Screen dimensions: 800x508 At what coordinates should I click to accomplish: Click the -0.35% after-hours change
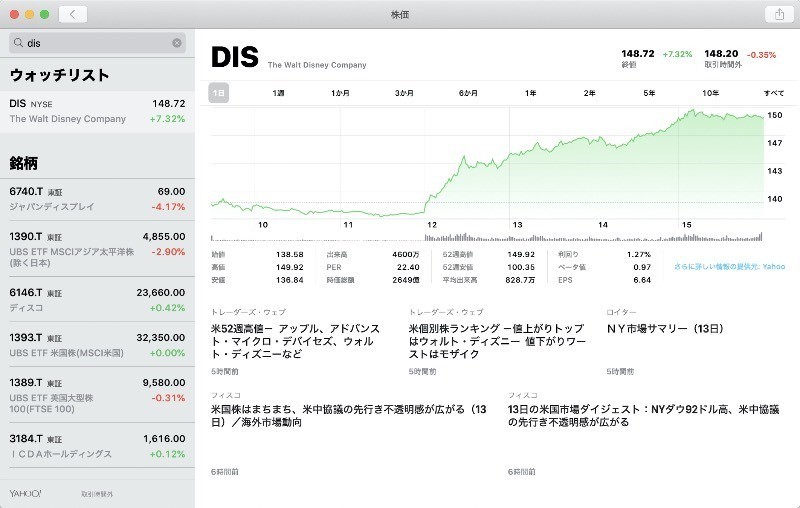[x=761, y=55]
